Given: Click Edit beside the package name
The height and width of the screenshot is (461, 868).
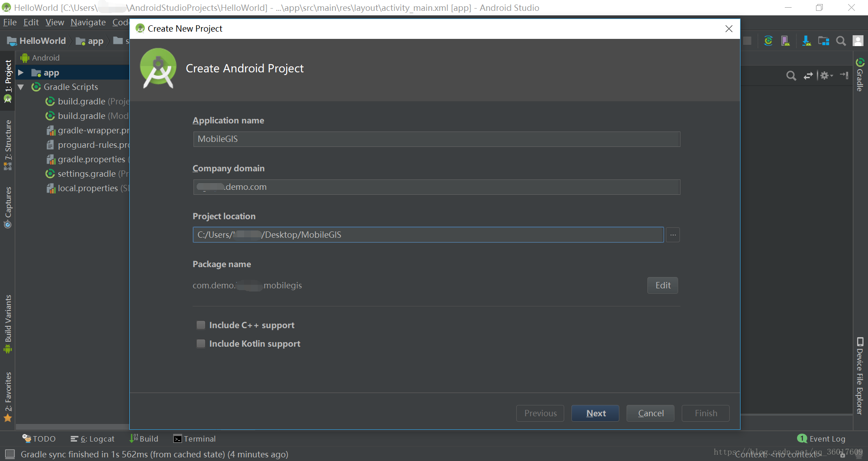Looking at the screenshot, I should (x=662, y=285).
